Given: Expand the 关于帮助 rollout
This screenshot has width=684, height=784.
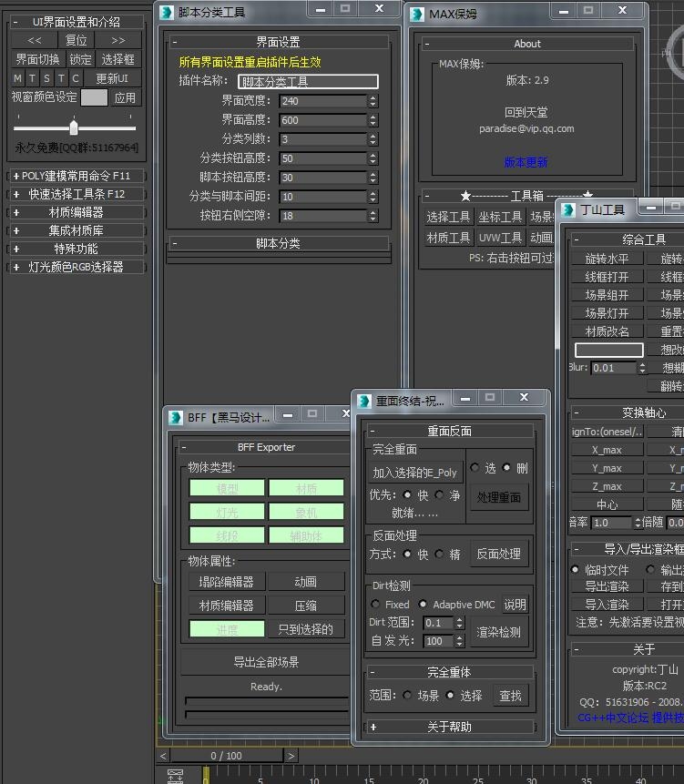Looking at the screenshot, I should pyautogui.click(x=449, y=727).
